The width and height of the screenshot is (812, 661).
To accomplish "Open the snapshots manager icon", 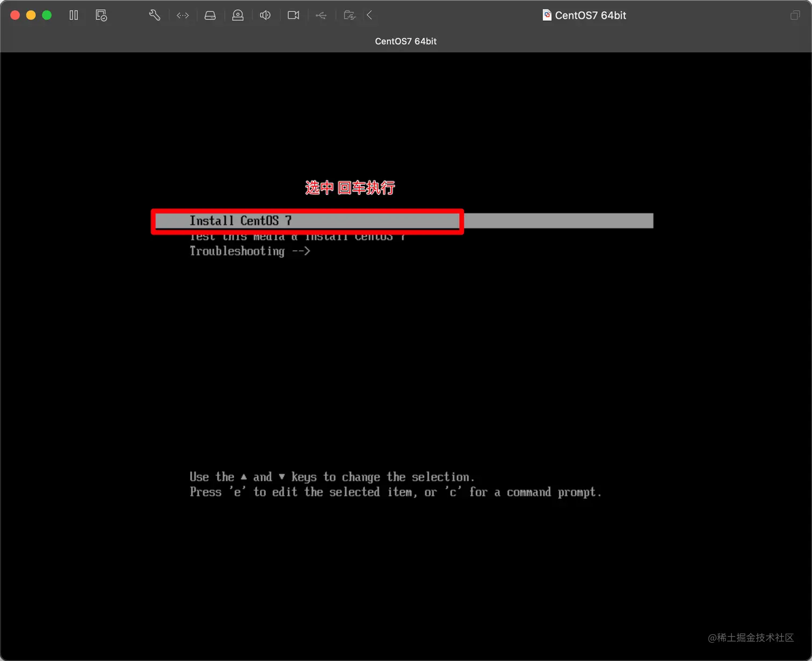I will tap(102, 15).
